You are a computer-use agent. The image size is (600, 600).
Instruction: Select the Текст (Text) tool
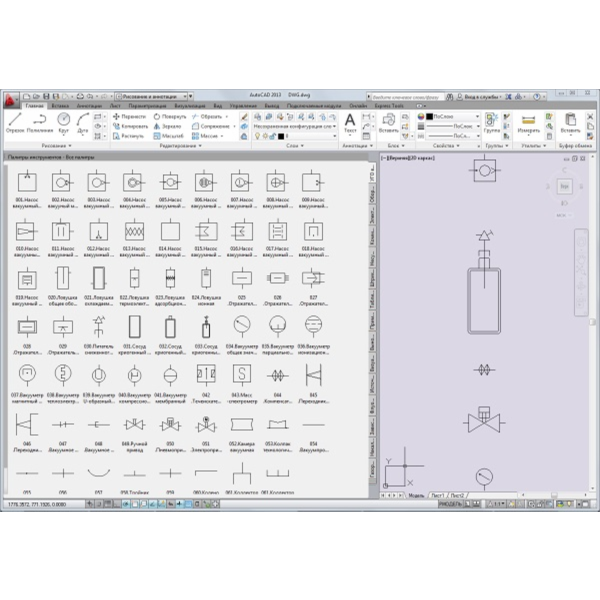click(350, 123)
